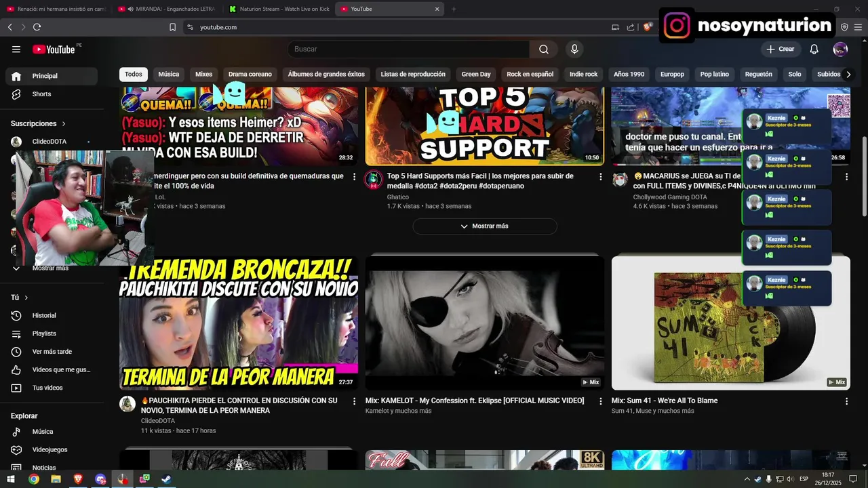Open Top 5 Hard Supports video title
The image size is (868, 488).
click(480, 181)
